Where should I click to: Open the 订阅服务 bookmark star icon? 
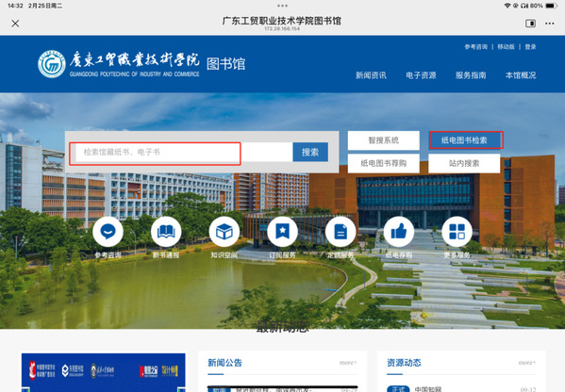[x=283, y=232]
